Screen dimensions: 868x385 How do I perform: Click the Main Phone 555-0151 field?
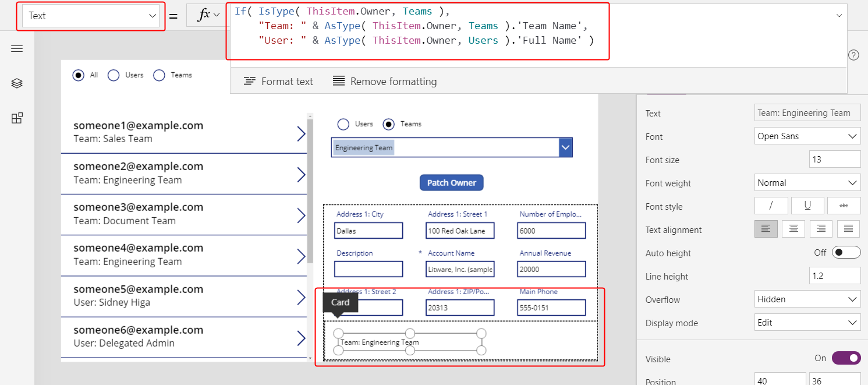point(551,308)
